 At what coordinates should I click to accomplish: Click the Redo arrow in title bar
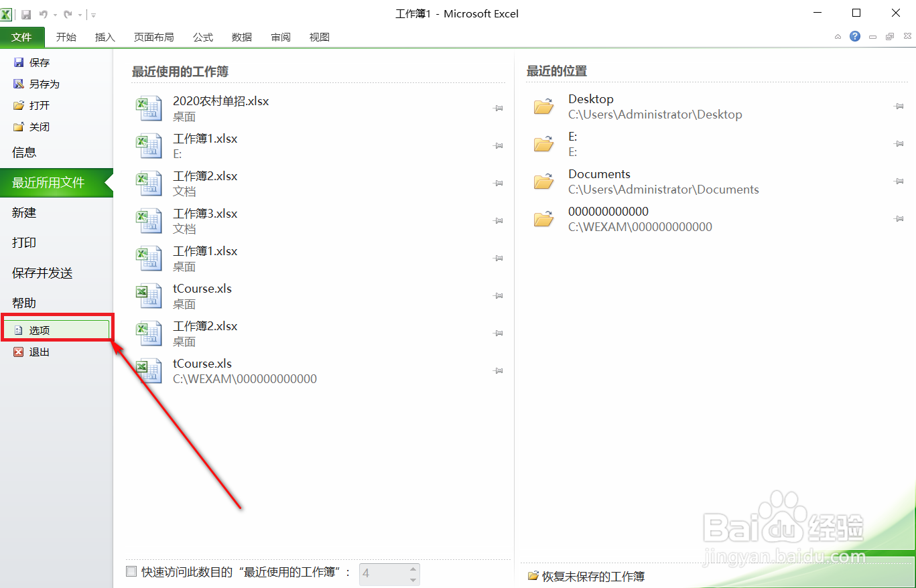pos(68,14)
